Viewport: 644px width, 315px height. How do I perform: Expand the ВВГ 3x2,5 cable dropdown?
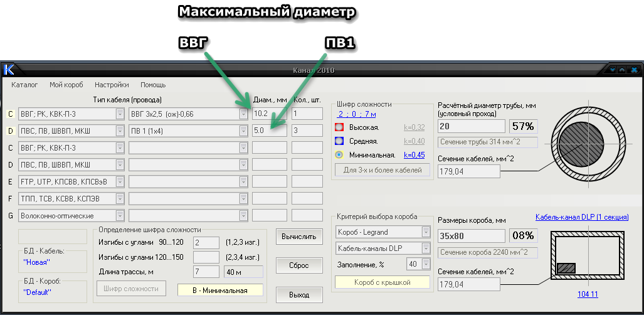click(243, 114)
